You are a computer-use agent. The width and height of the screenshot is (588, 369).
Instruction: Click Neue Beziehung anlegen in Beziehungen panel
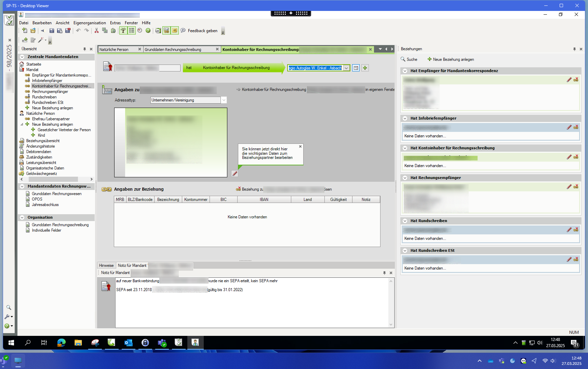(x=451, y=59)
